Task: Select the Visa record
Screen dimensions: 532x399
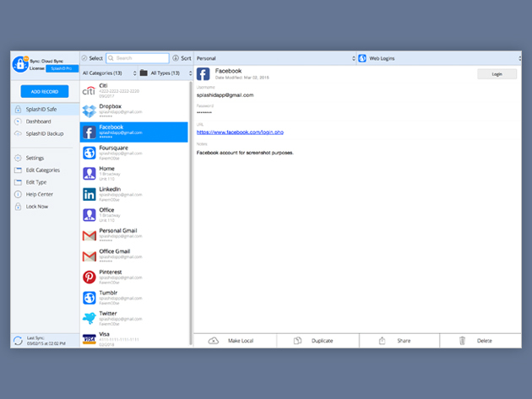Action: tap(134, 339)
